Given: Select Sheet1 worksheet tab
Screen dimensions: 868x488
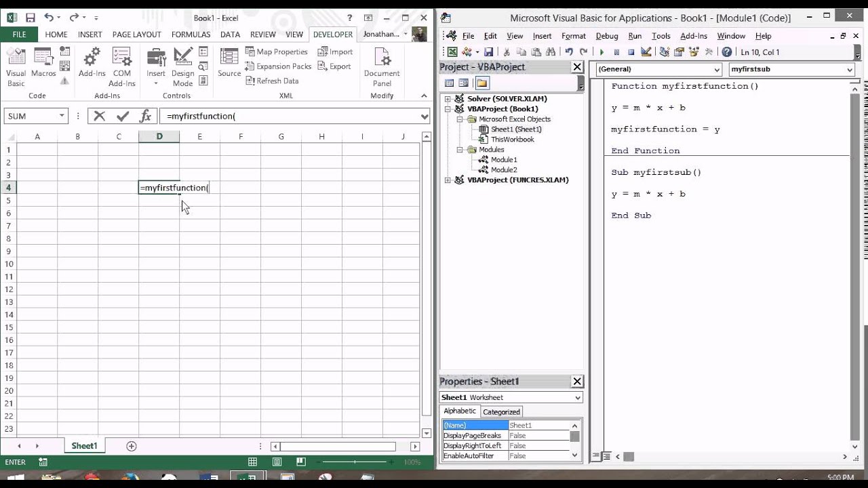Looking at the screenshot, I should (84, 446).
